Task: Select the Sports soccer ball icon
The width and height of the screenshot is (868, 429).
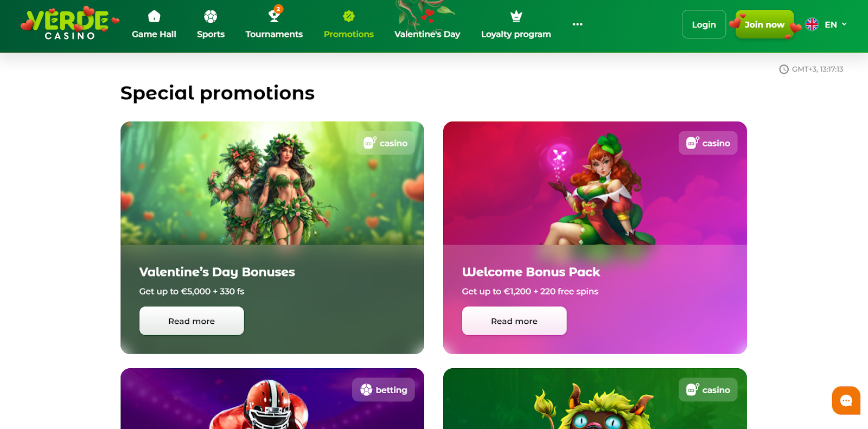Action: [x=210, y=16]
